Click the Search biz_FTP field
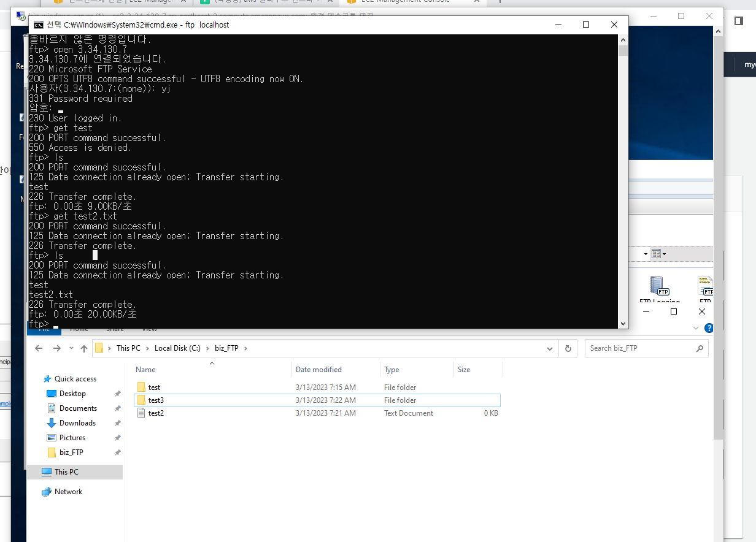The image size is (756, 542). (646, 348)
